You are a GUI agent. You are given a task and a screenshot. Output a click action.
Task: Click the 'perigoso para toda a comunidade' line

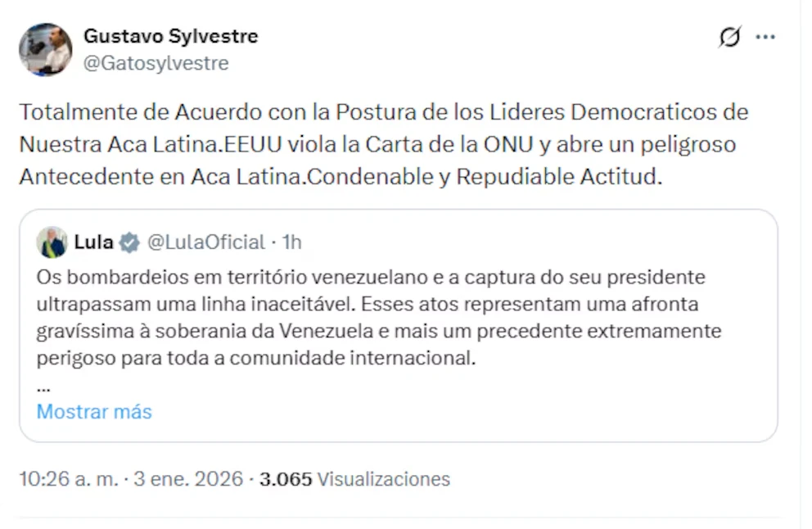[255, 358]
